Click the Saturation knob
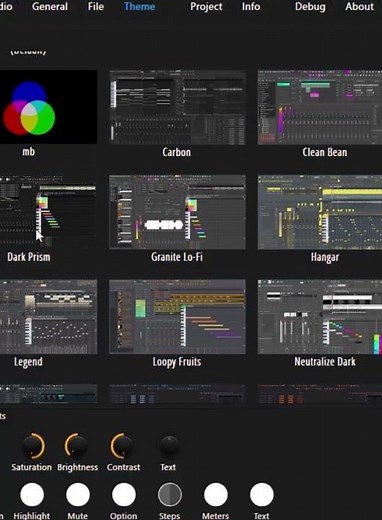 coord(33,446)
